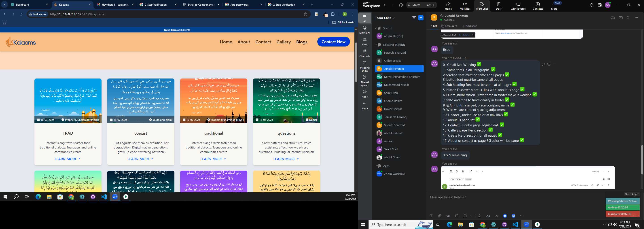Image resolution: width=644 pixels, height=229 pixels.
Task: Open Mentions in Zoom sidebar
Action: (365, 30)
